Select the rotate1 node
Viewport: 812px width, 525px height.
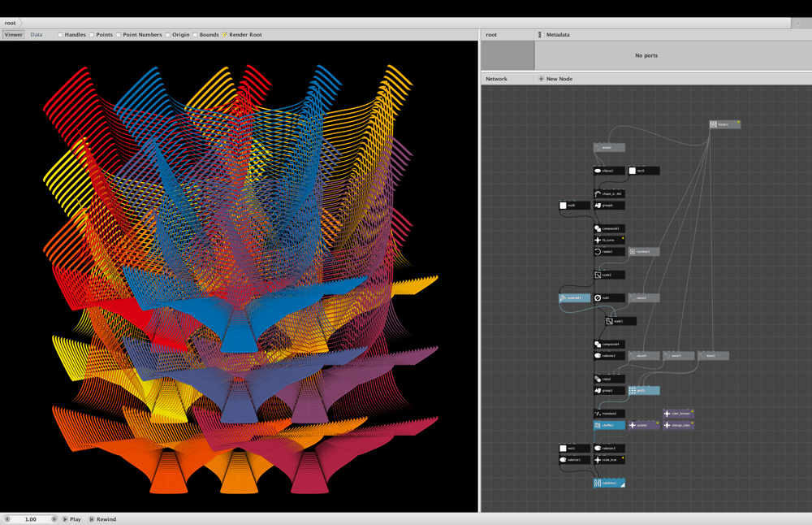point(609,251)
